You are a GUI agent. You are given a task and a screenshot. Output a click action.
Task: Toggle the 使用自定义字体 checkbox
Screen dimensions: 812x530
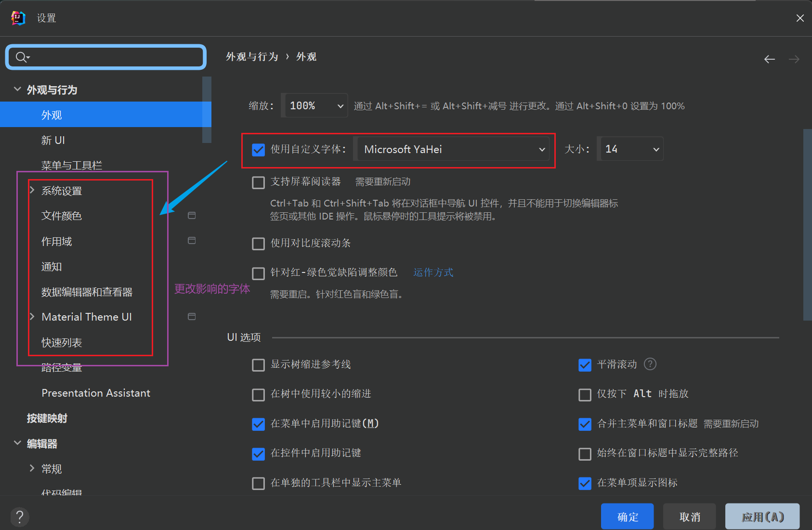pos(259,150)
